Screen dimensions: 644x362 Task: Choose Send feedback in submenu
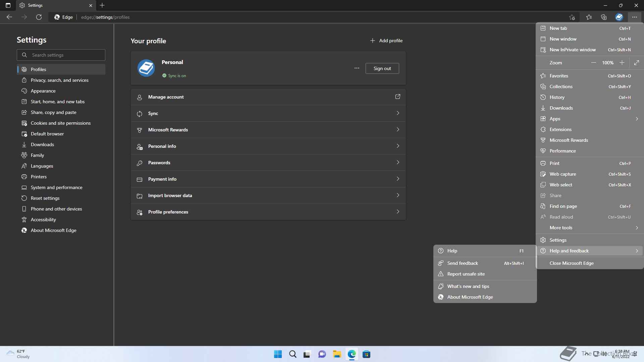485,263
